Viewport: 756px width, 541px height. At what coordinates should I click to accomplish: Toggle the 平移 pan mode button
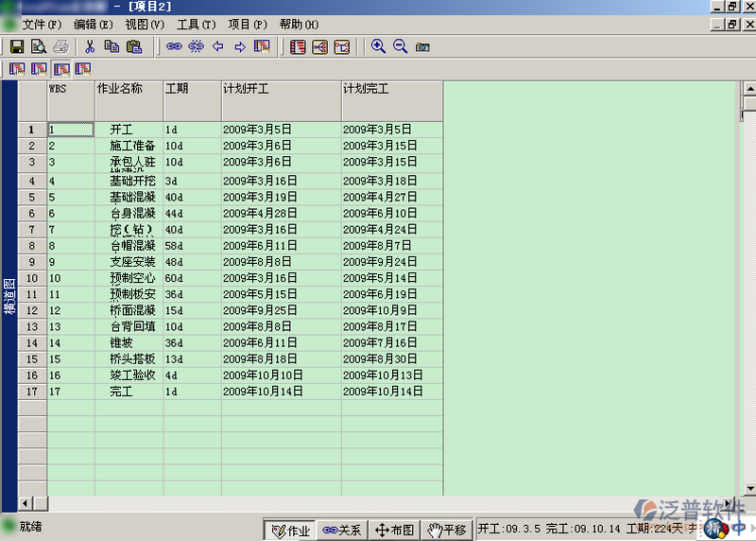pyautogui.click(x=446, y=531)
